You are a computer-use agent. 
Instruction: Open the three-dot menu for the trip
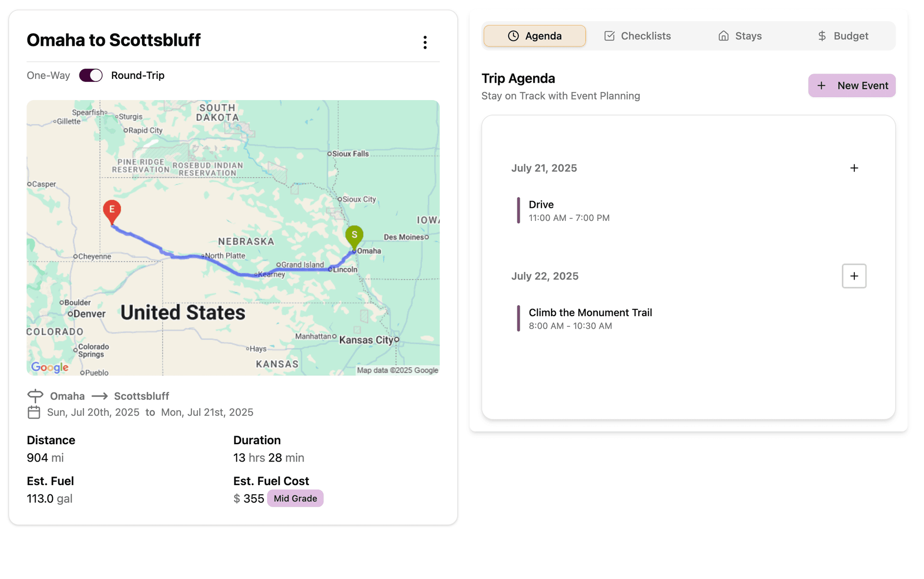[x=425, y=42]
